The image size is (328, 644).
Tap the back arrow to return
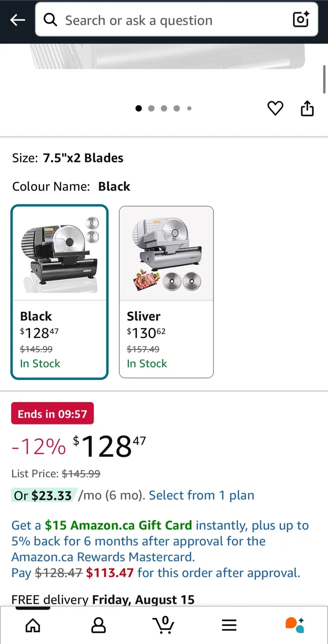pyautogui.click(x=17, y=20)
